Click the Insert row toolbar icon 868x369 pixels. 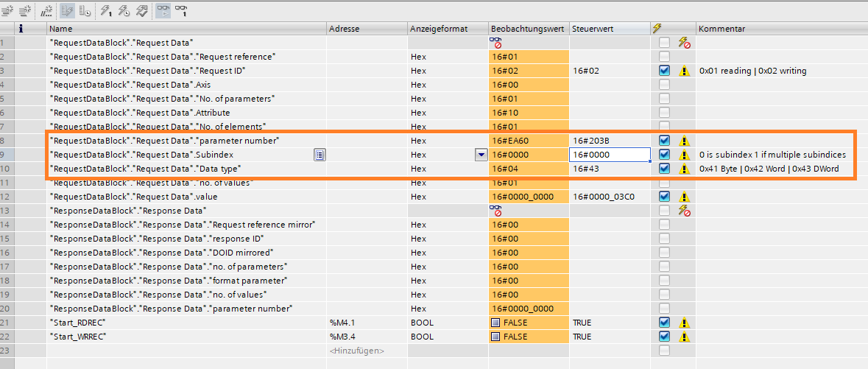click(9, 10)
